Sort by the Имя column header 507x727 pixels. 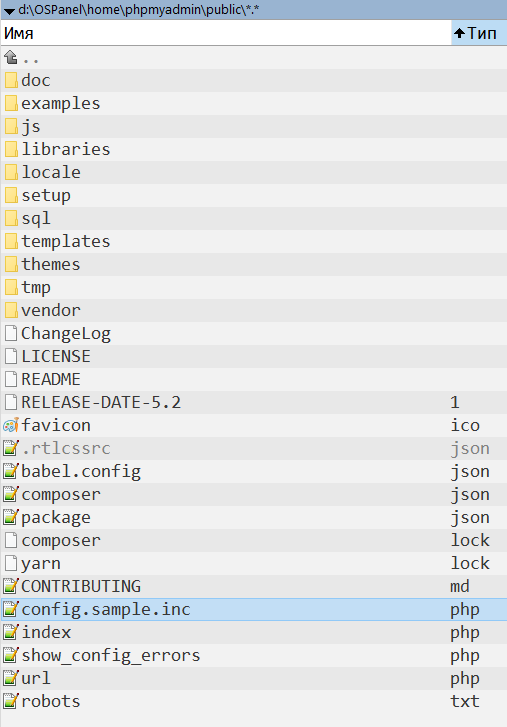coord(226,33)
